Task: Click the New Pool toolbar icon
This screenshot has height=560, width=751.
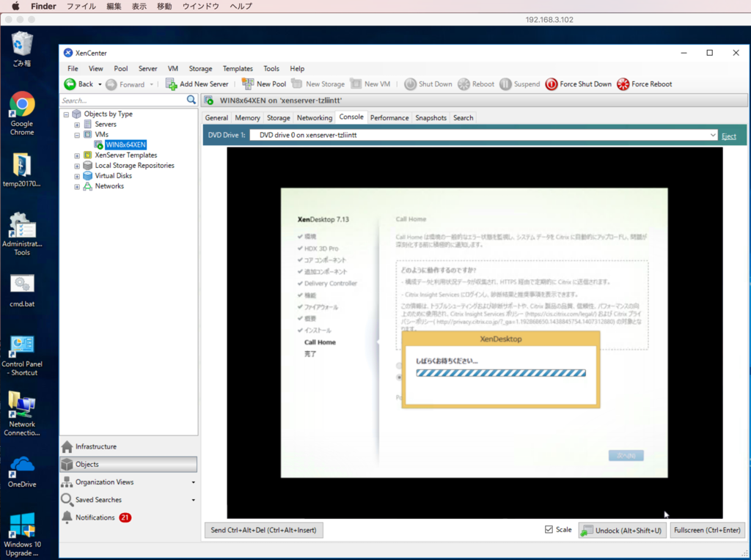Action: click(x=248, y=84)
